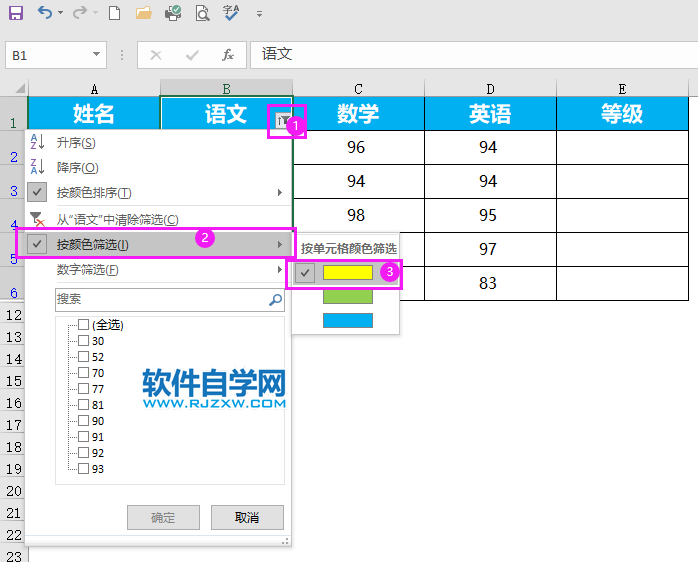Select column D header
The width and height of the screenshot is (698, 562).
click(x=490, y=88)
